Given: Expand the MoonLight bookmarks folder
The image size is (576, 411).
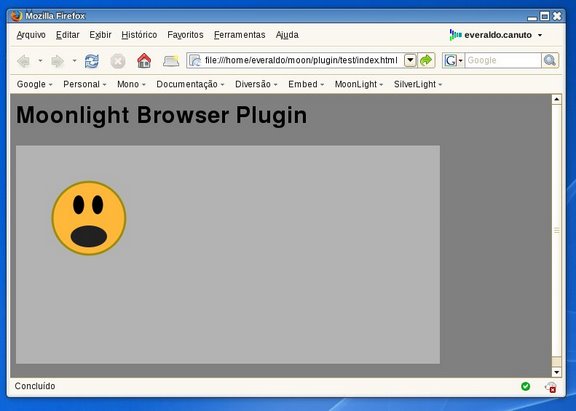Looking at the screenshot, I should point(359,84).
